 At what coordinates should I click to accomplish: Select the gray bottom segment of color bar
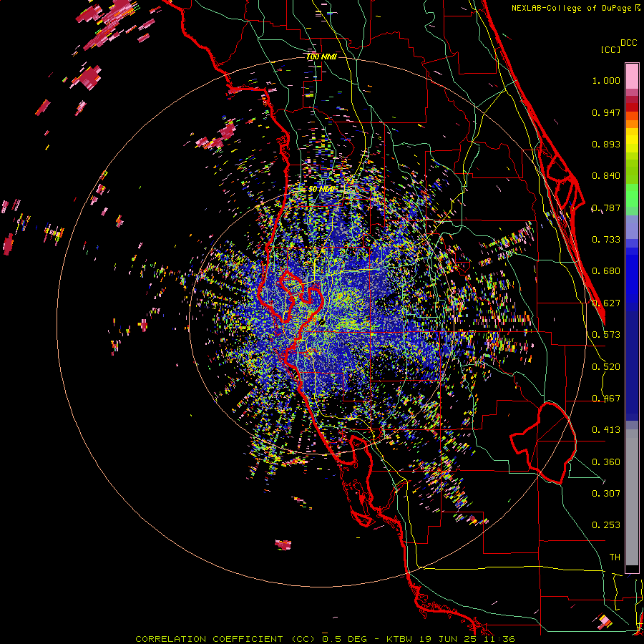coord(632,498)
